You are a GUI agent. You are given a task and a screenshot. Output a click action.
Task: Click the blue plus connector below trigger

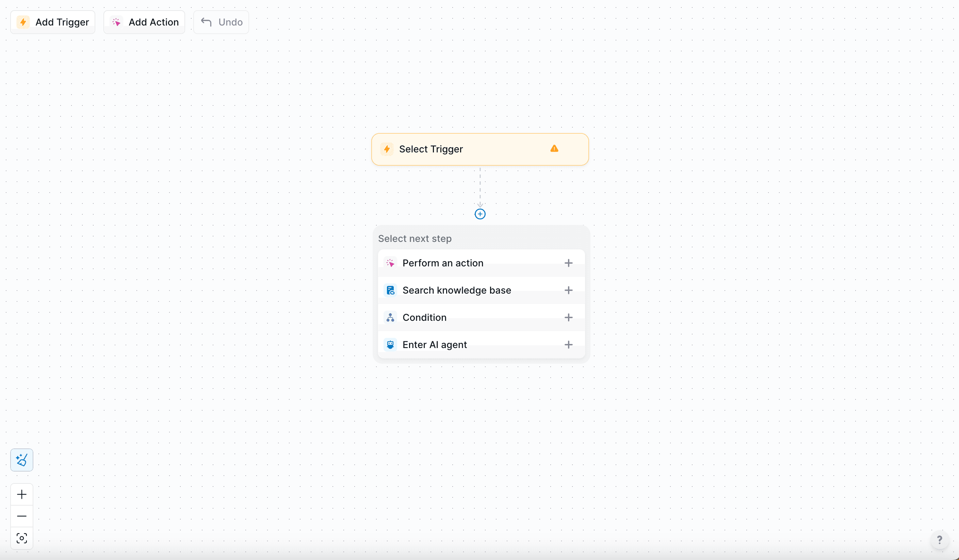tap(480, 214)
